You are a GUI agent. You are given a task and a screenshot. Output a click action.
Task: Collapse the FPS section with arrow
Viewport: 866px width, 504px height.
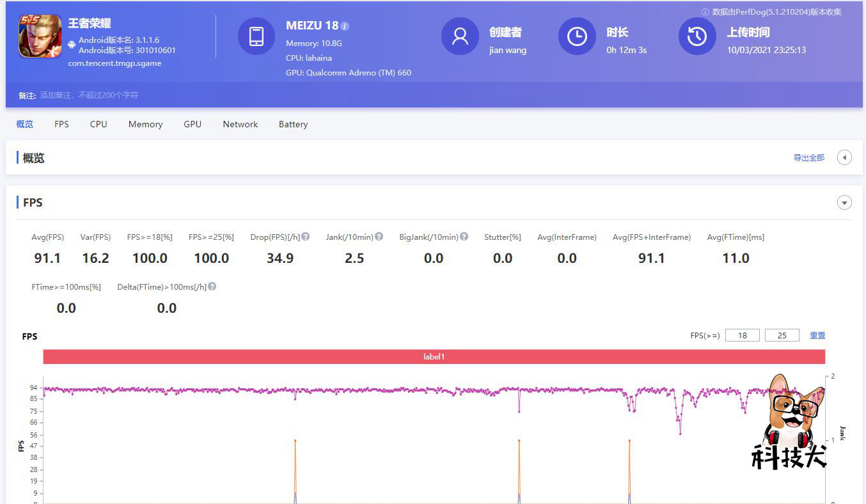(844, 203)
